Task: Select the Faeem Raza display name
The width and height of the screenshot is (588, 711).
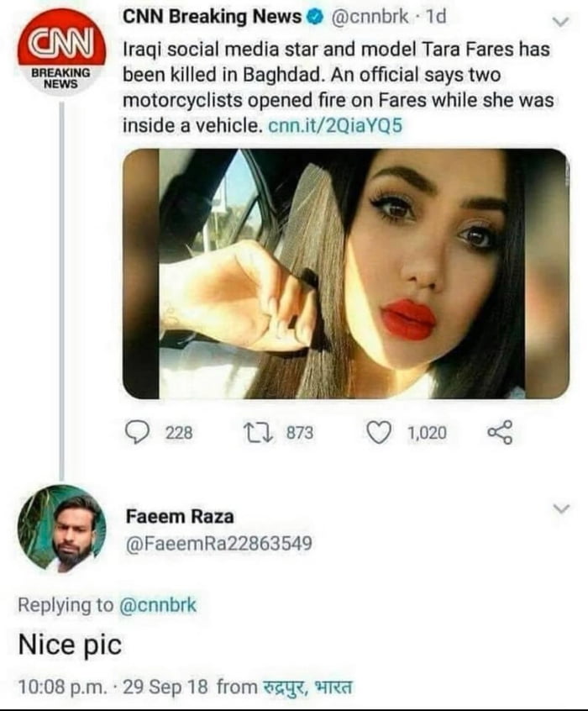Action: point(180,516)
